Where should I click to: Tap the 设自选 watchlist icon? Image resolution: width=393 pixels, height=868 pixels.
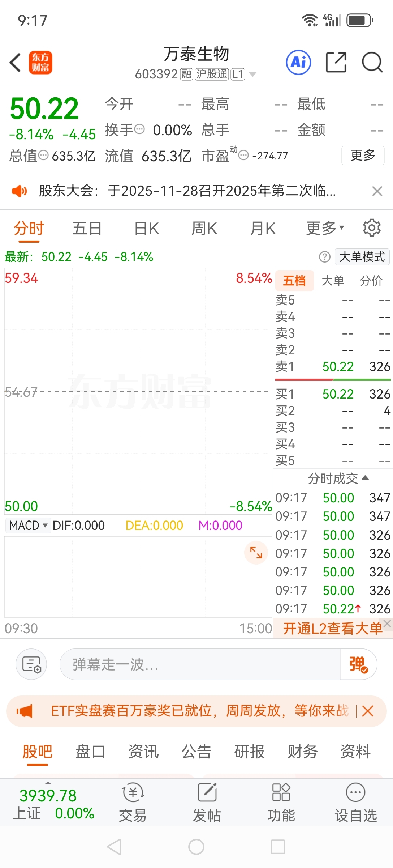tap(356, 802)
